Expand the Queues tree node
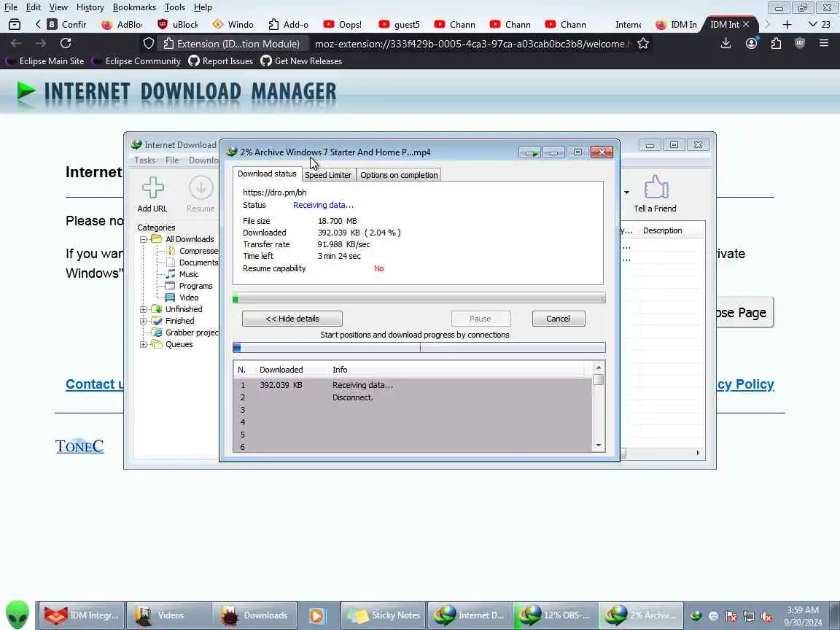 tap(143, 344)
